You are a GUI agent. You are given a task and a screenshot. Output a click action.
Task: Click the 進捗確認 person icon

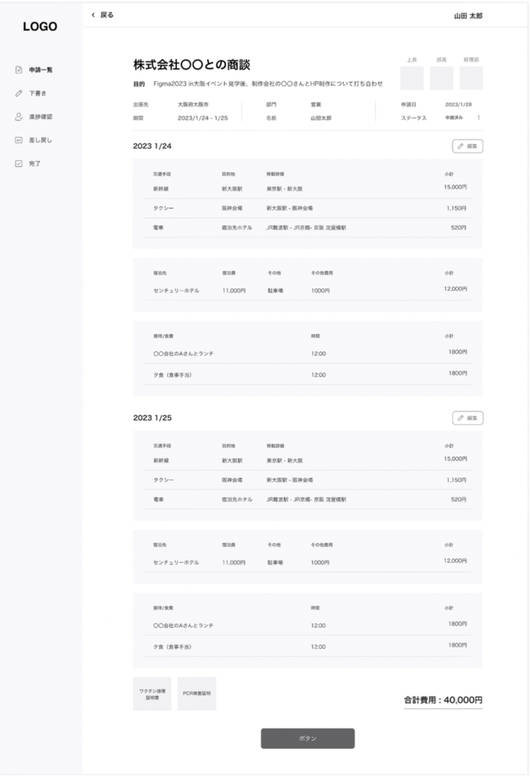19,117
